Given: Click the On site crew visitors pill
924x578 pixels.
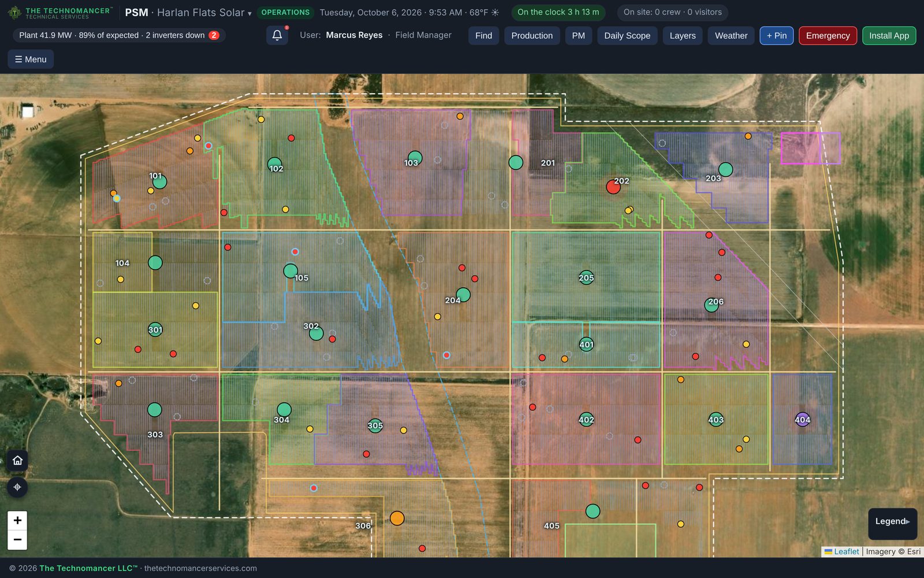Looking at the screenshot, I should (673, 12).
